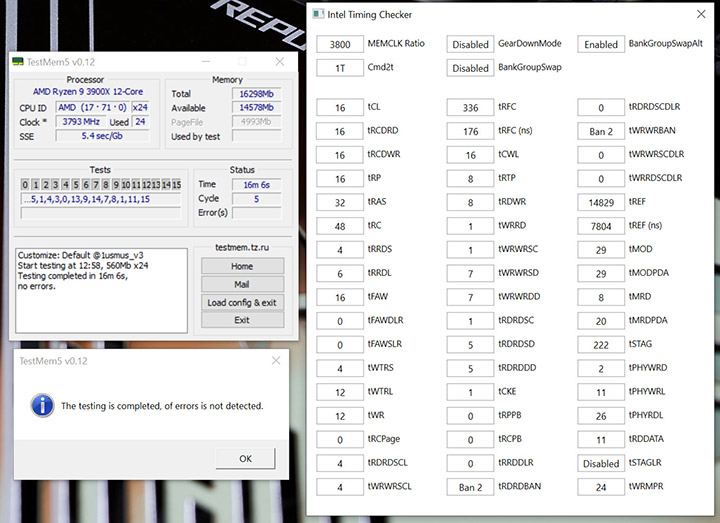Click the tFAW value field
This screenshot has height=523, width=720.
340,297
